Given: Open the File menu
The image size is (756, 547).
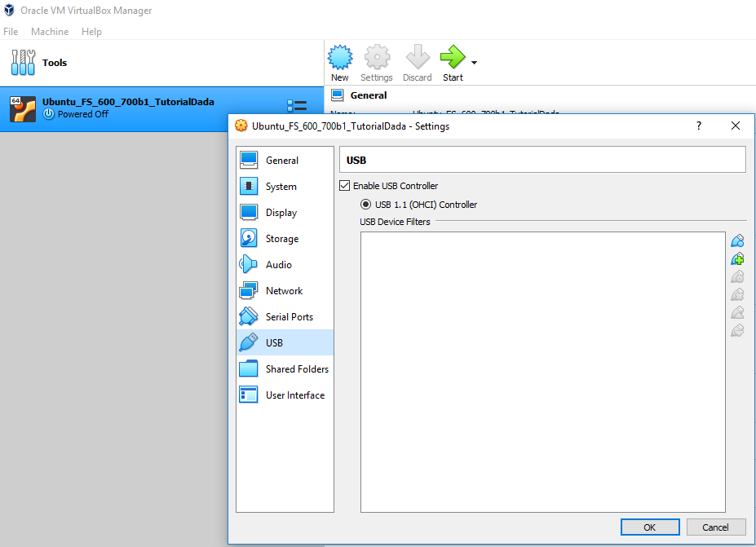Looking at the screenshot, I should pyautogui.click(x=11, y=32).
